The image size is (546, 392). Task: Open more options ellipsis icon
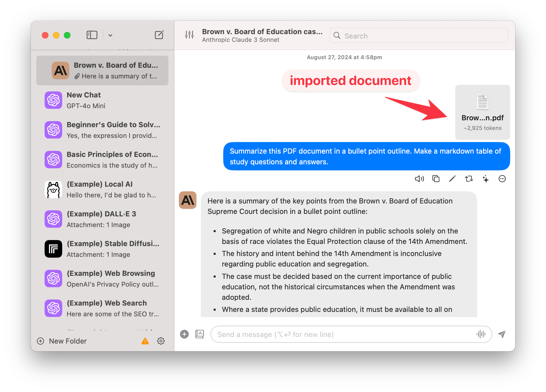click(x=502, y=179)
